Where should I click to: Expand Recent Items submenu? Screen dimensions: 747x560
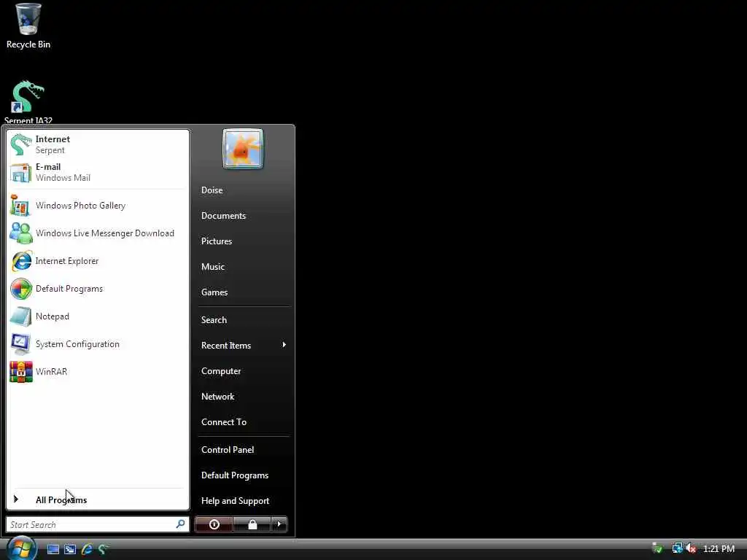[244, 345]
